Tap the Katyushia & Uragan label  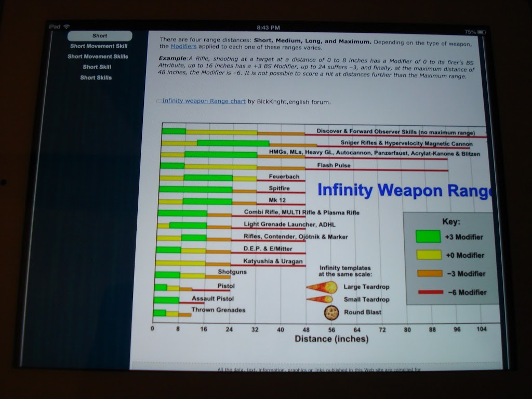point(273,261)
